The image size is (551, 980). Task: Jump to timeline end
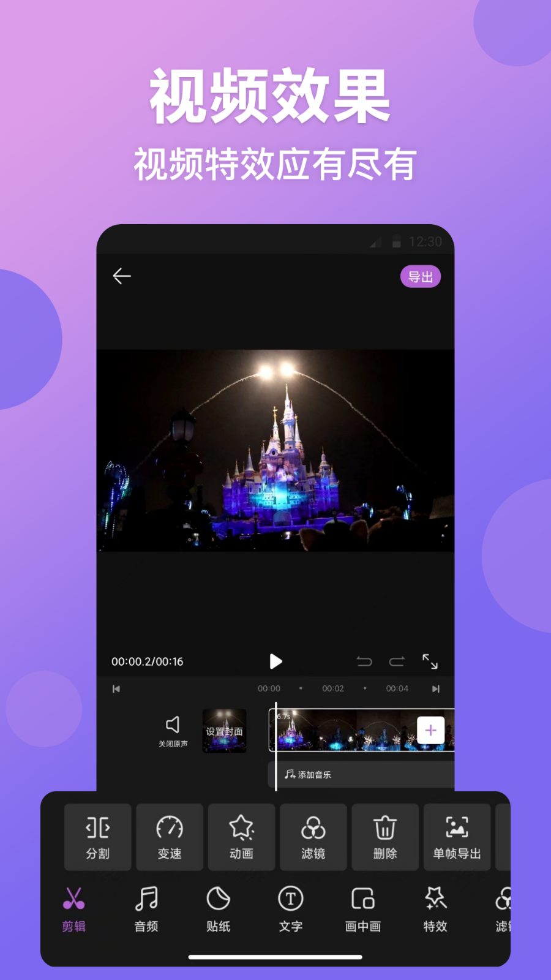coord(435,689)
